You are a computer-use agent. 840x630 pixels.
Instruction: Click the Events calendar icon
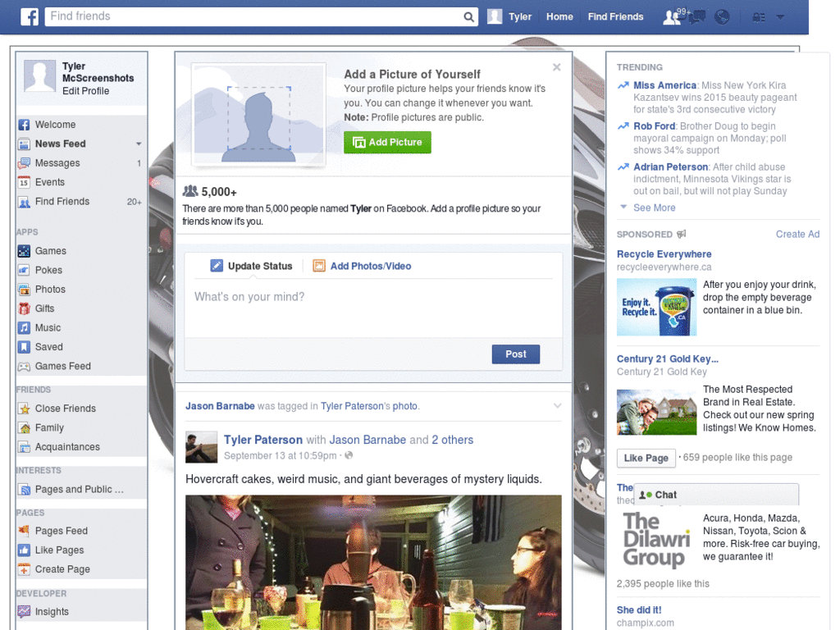click(x=24, y=183)
